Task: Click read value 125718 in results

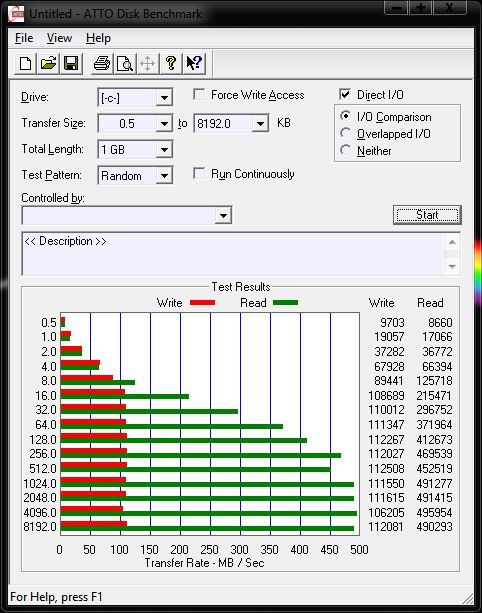Action: (434, 380)
